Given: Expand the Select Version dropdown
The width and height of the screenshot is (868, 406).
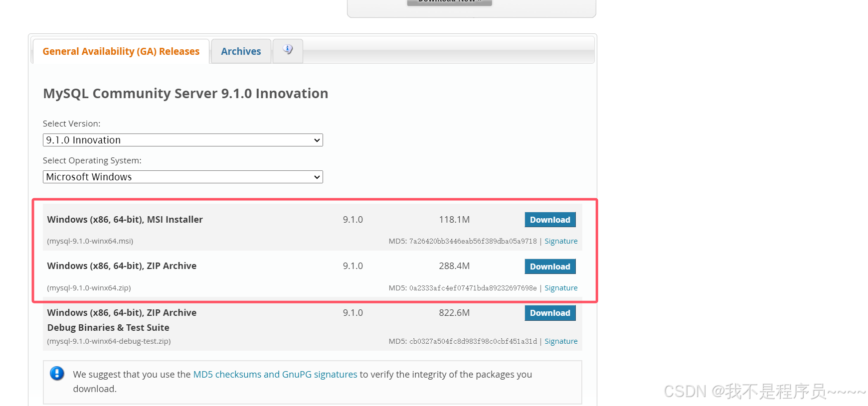Looking at the screenshot, I should click(x=183, y=140).
